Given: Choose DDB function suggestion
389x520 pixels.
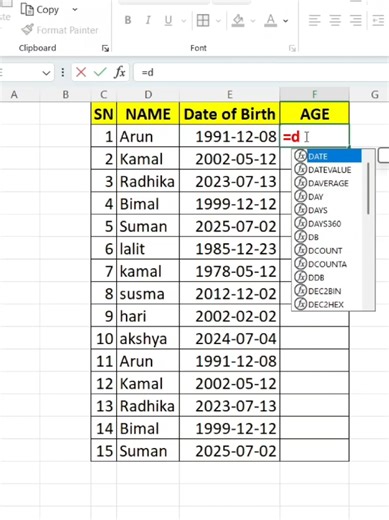Looking at the screenshot, I should 327,278.
